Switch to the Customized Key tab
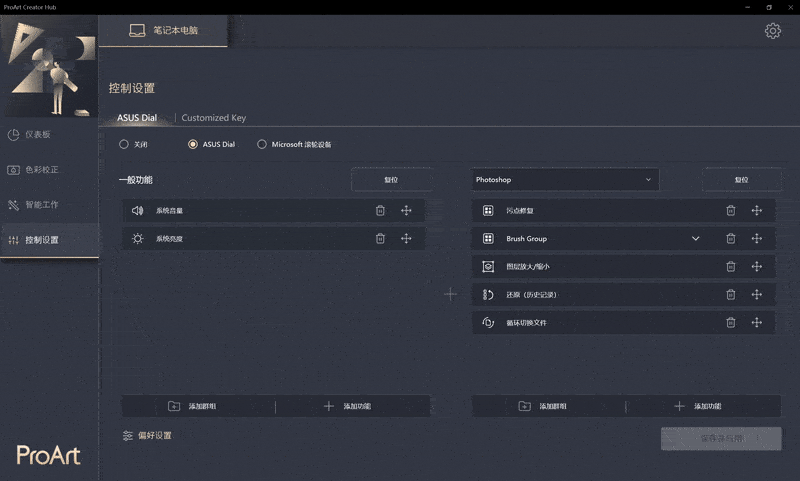Image resolution: width=800 pixels, height=481 pixels. tap(213, 118)
